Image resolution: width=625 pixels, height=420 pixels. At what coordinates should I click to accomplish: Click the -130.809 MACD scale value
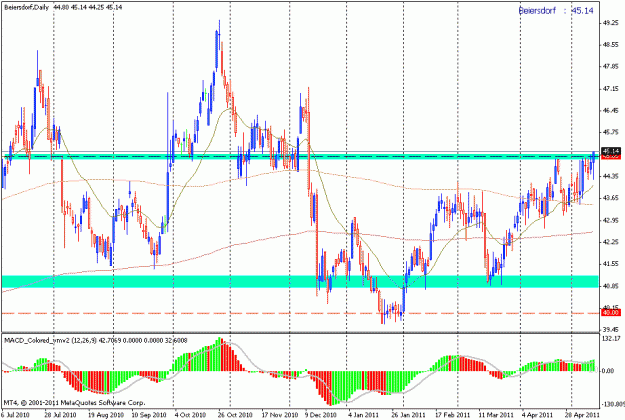click(x=613, y=404)
